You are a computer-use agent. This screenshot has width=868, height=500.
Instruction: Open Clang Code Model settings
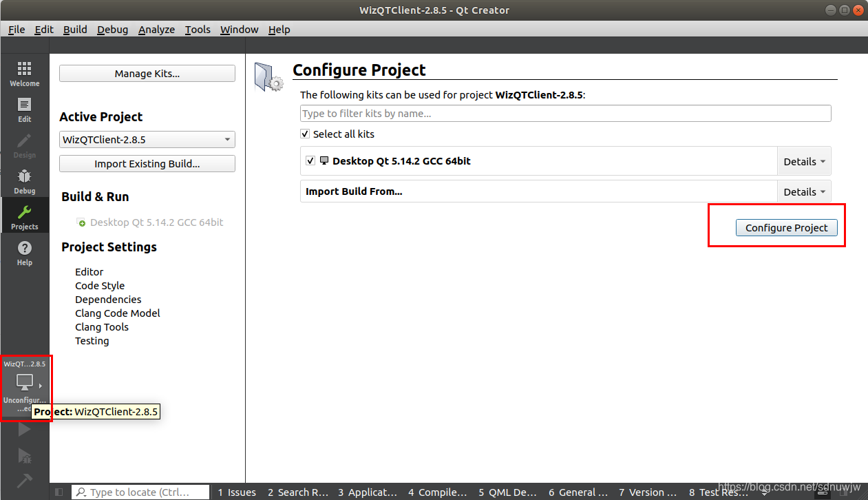point(118,313)
